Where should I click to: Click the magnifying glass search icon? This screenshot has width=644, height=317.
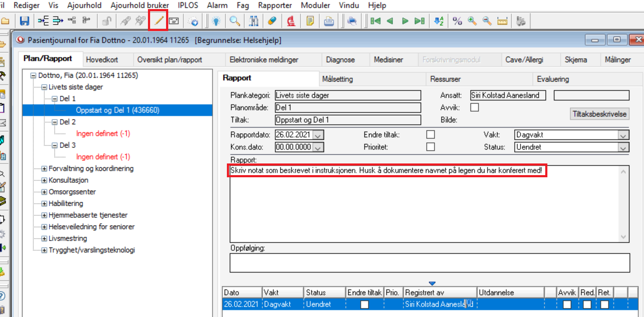point(235,21)
